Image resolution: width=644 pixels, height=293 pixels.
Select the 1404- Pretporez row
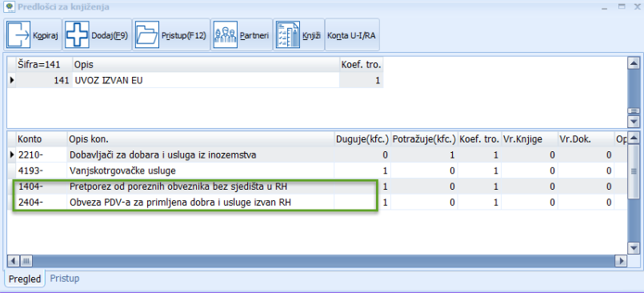pyautogui.click(x=317, y=187)
